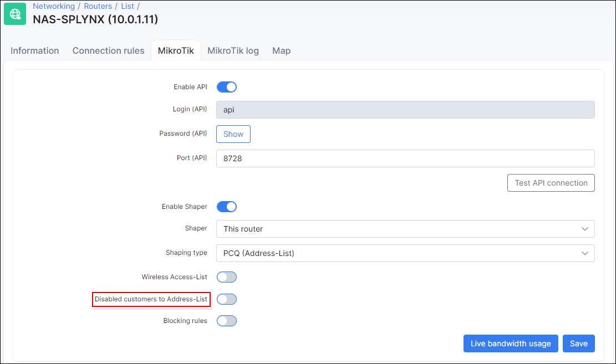Switch to Connection rules tab

(108, 50)
